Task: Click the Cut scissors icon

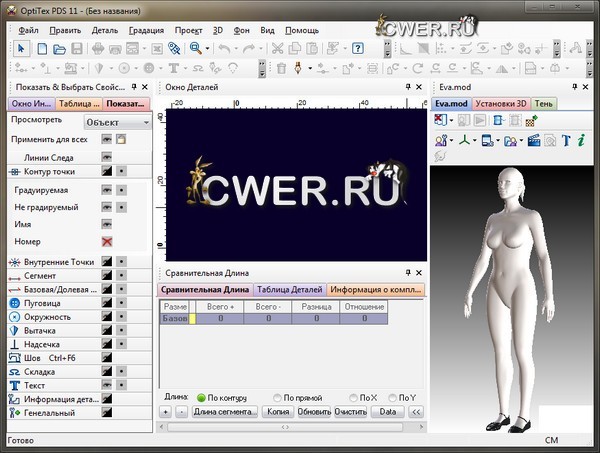Action: pos(277,48)
